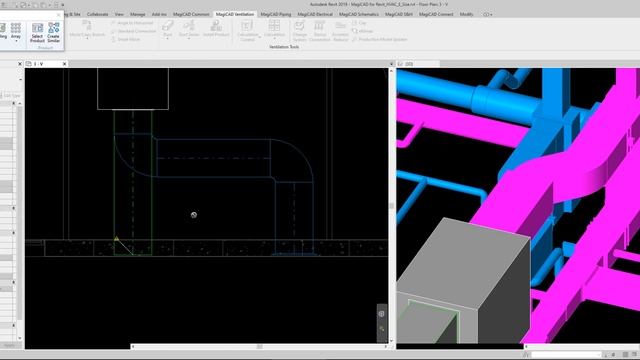Viewport: 640px width, 360px height.
Task: Switch to the MagiCAD Electrical tab
Action: (x=315, y=14)
